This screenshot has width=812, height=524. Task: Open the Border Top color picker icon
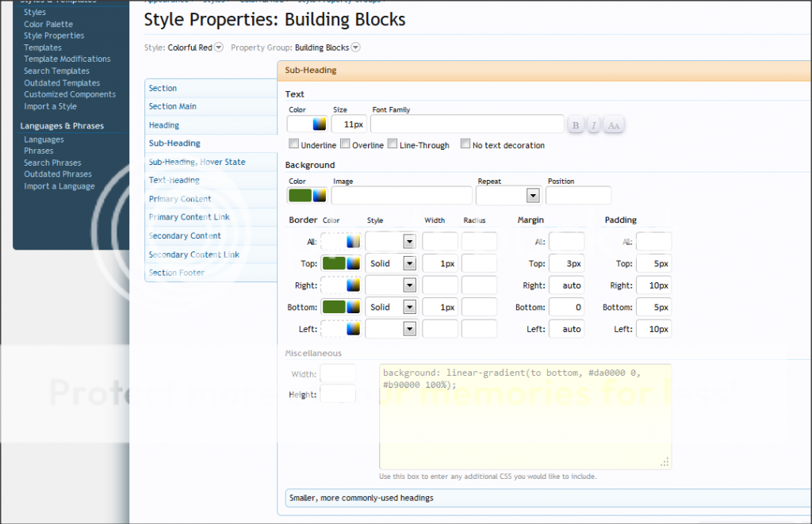pos(353,263)
